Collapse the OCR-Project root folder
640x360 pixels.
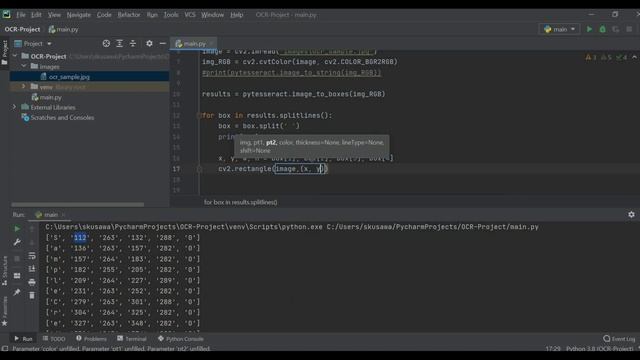click(x=16, y=56)
